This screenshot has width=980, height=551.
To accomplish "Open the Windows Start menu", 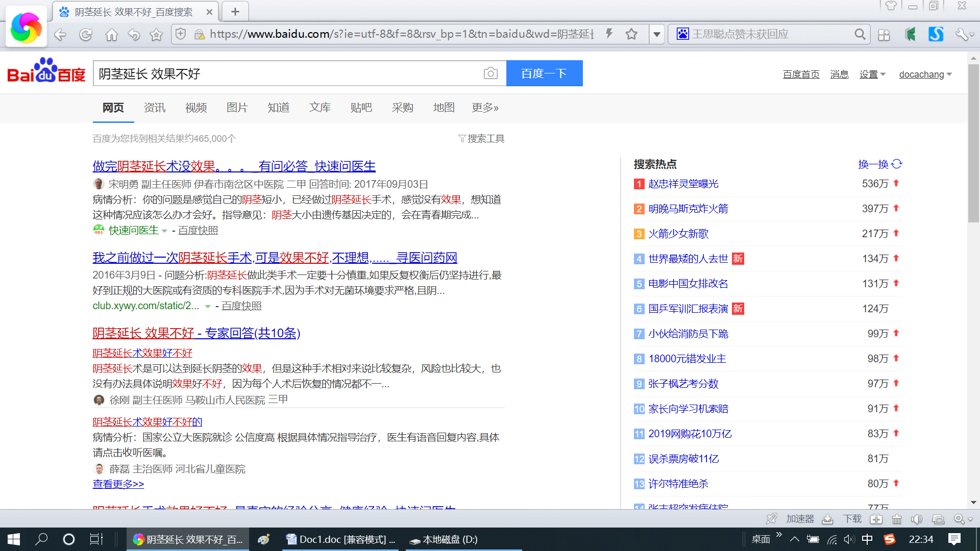I will tap(14, 539).
